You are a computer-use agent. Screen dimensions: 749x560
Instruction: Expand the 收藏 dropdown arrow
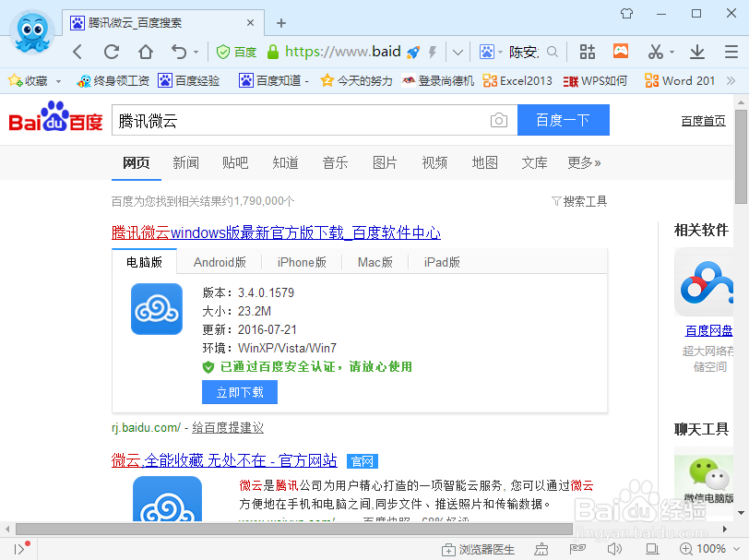point(58,81)
